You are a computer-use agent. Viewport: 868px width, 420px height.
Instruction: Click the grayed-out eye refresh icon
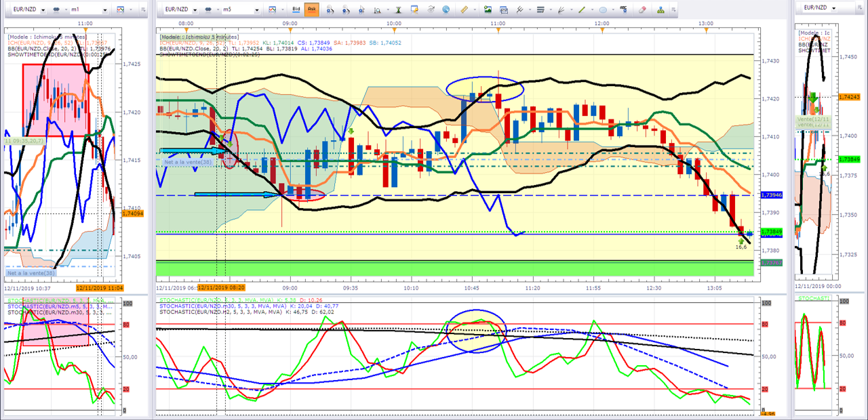tap(431, 9)
